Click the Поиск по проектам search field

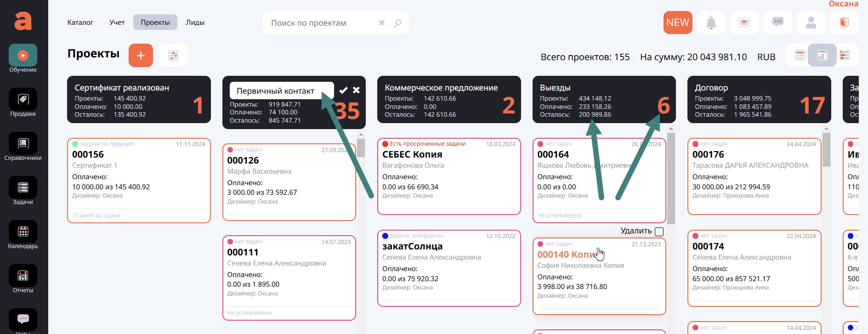[x=322, y=23]
